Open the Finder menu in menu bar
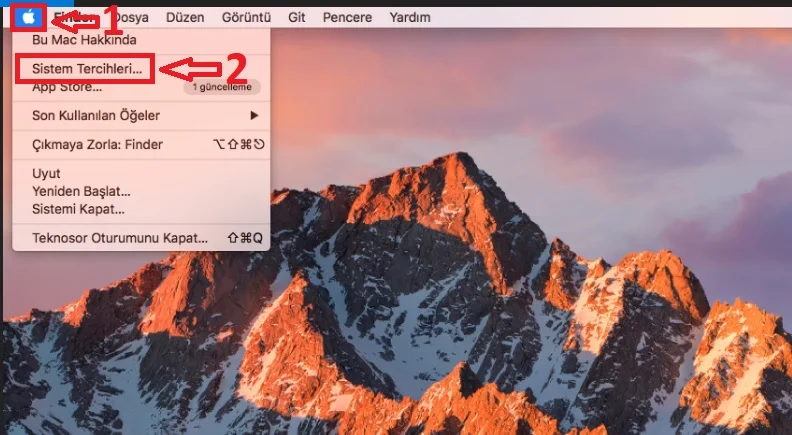 pos(68,18)
